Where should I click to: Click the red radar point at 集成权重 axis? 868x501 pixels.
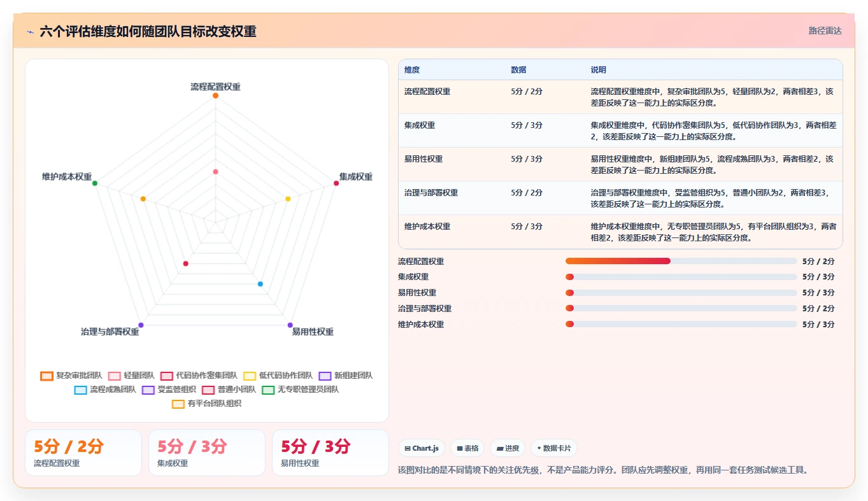click(x=336, y=183)
